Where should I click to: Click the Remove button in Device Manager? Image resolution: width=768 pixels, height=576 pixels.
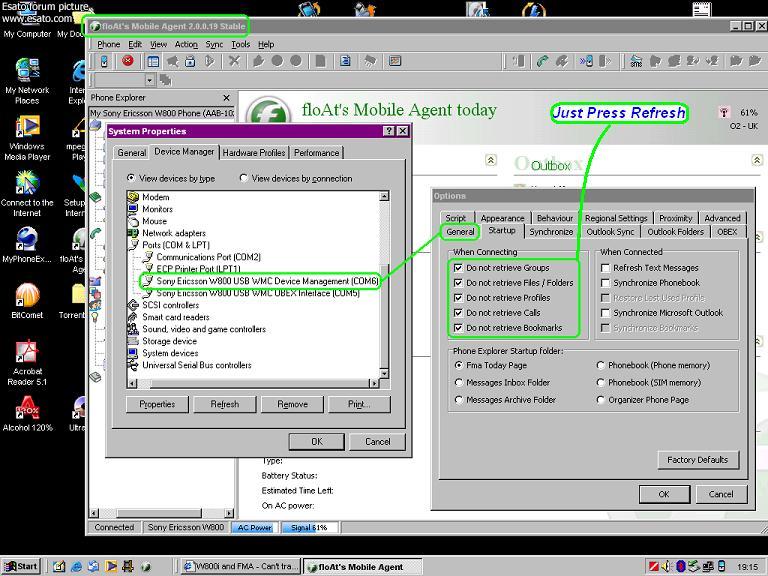(292, 404)
